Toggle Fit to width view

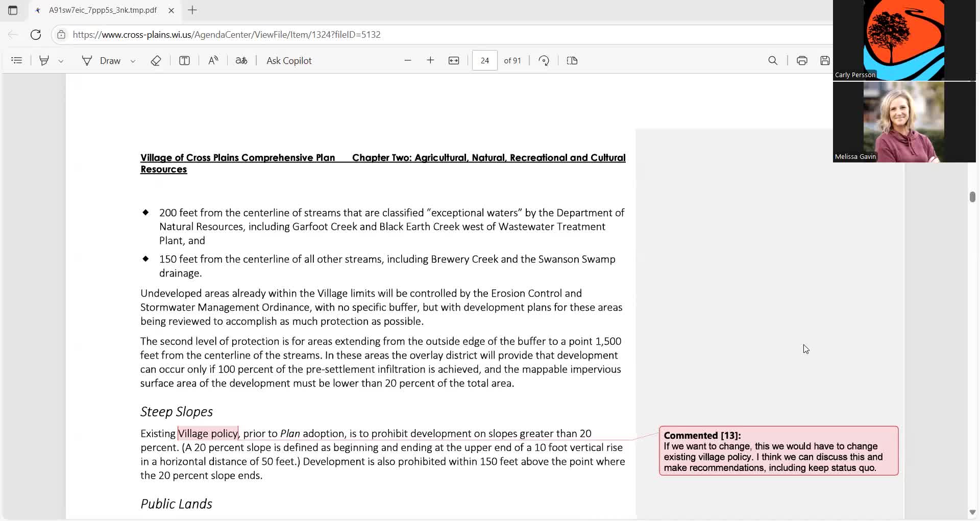(x=454, y=60)
